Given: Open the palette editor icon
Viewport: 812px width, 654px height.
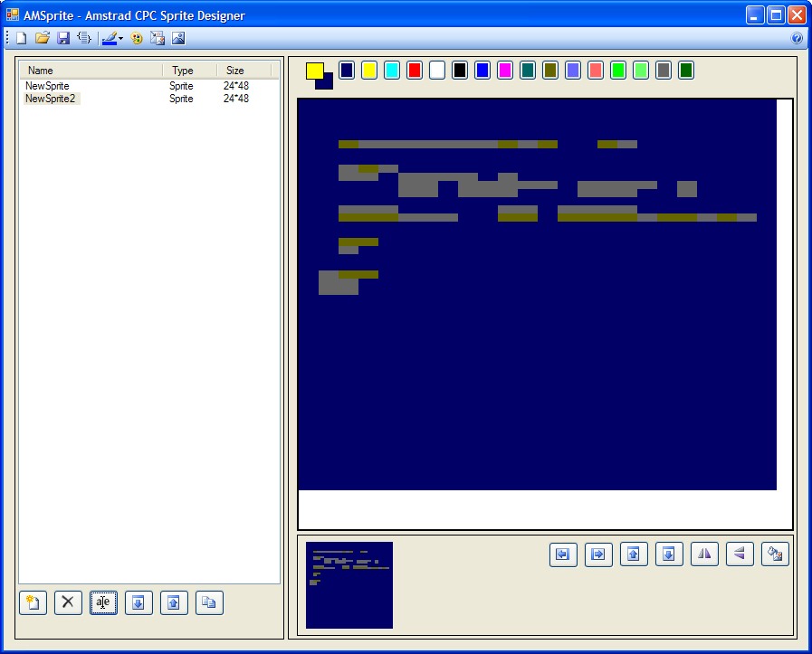Looking at the screenshot, I should pos(137,38).
